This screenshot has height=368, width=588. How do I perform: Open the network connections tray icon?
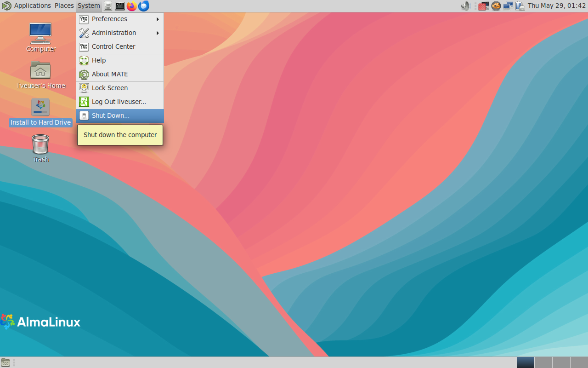pos(508,6)
